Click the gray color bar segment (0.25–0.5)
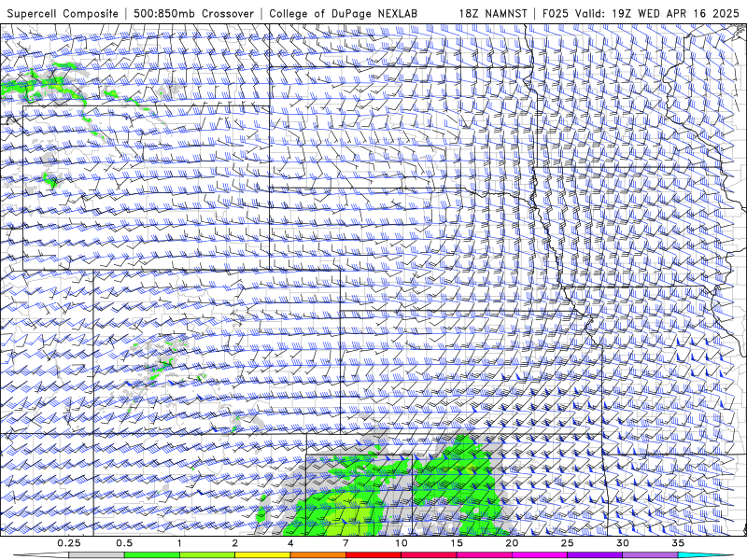The image size is (747, 560). coord(97,555)
